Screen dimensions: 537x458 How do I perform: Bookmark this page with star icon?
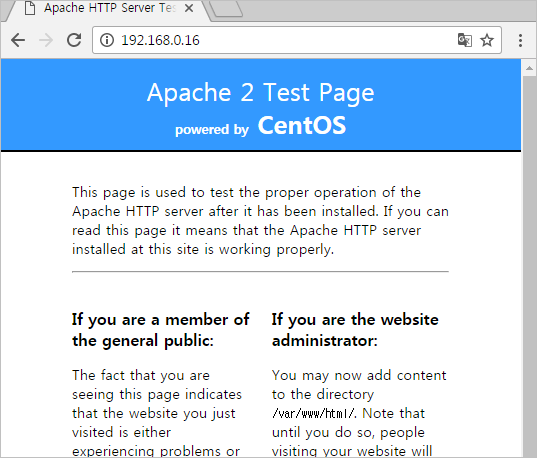[487, 40]
